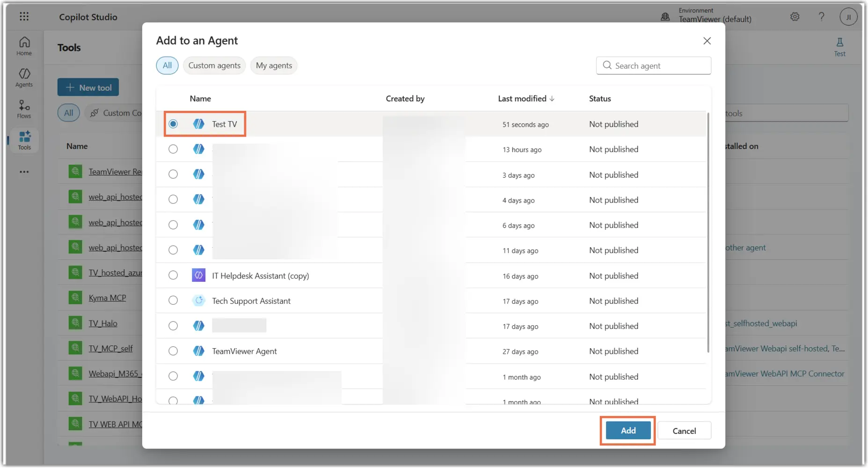Click the TV_WebAPI_Ho tool icon
The height and width of the screenshot is (468, 868).
click(75, 398)
